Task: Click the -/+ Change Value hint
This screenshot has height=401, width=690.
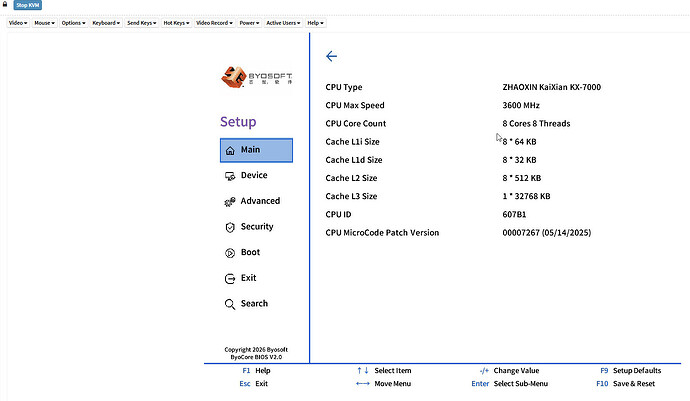Action: click(509, 371)
